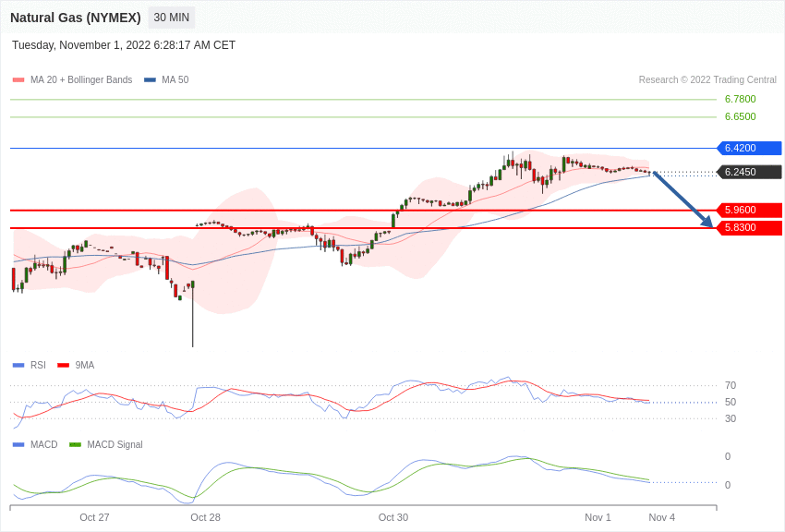The width and height of the screenshot is (785, 532).
Task: Select the Nov 1 date marker
Action: pos(598,517)
